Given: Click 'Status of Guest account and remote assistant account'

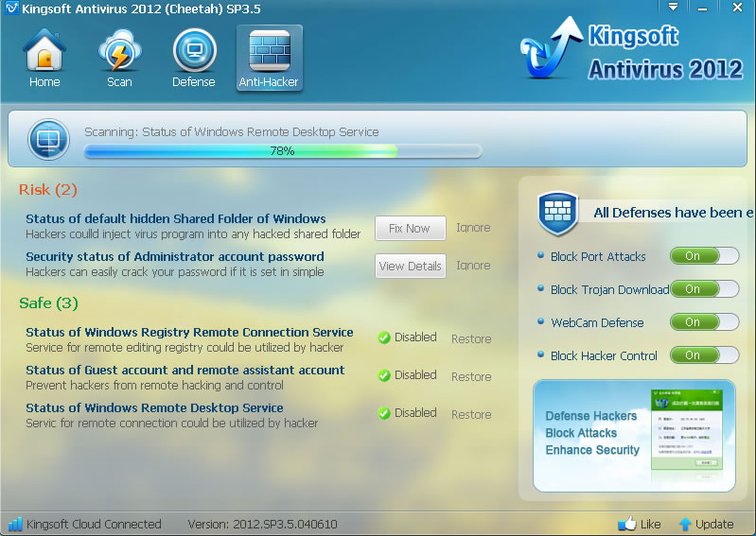Looking at the screenshot, I should click(x=185, y=370).
